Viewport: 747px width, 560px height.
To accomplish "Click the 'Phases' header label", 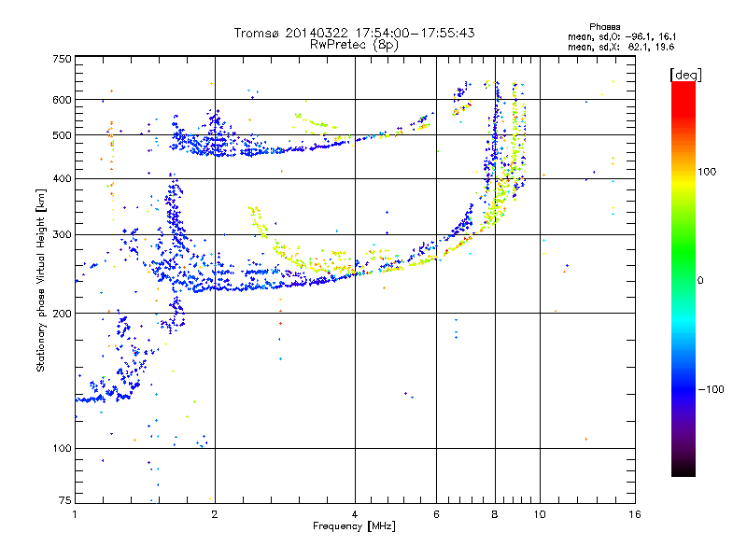I will pos(604,27).
